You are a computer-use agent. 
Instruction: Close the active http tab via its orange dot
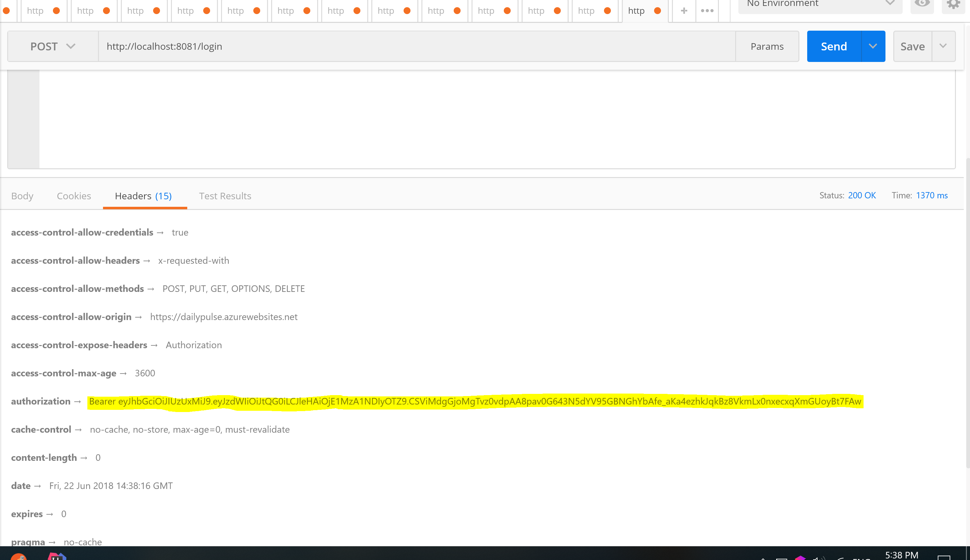pyautogui.click(x=658, y=11)
